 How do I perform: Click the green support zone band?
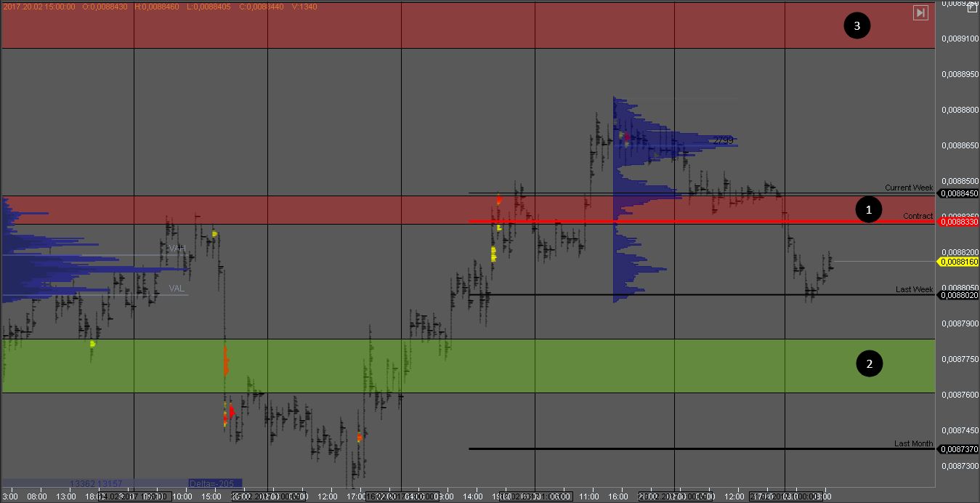pos(581,366)
